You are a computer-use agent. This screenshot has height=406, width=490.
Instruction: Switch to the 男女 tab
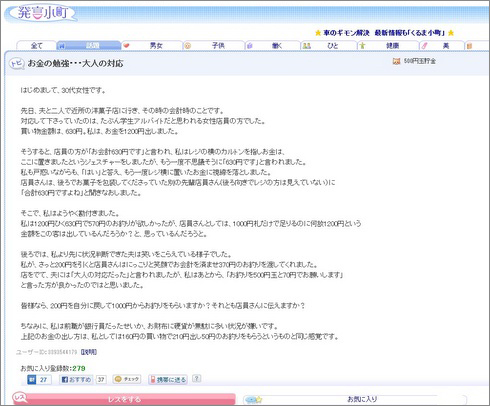point(156,45)
